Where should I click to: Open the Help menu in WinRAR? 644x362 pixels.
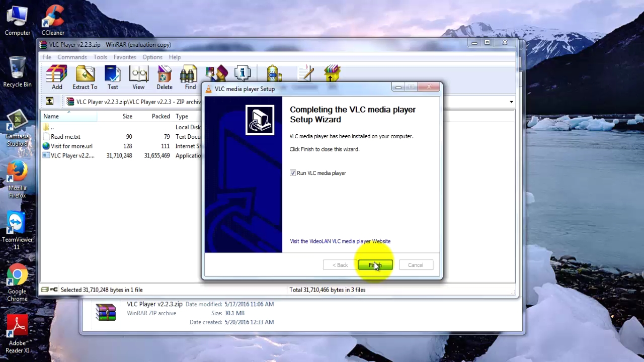175,57
